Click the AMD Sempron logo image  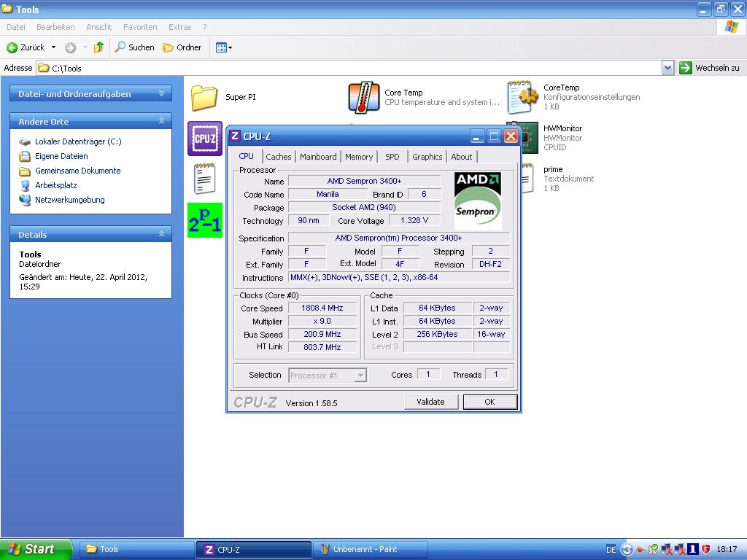477,200
